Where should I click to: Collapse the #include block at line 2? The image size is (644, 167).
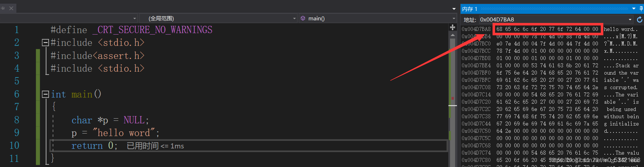pos(45,43)
